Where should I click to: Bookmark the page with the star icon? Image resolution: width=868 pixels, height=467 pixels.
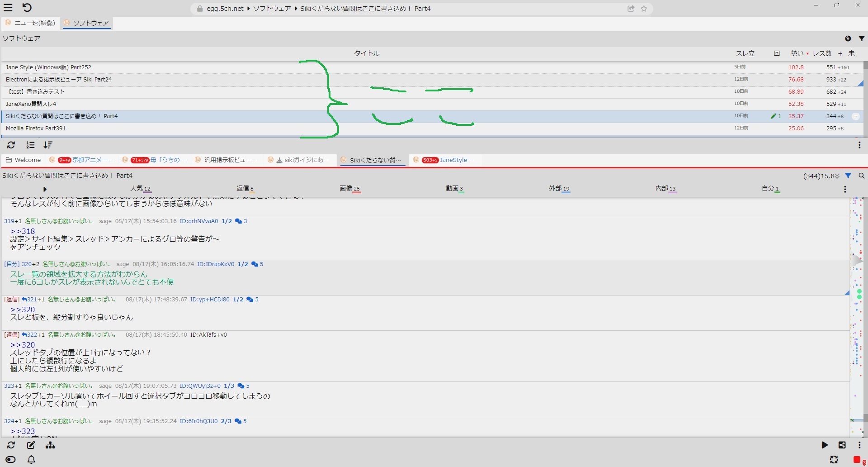pos(644,9)
